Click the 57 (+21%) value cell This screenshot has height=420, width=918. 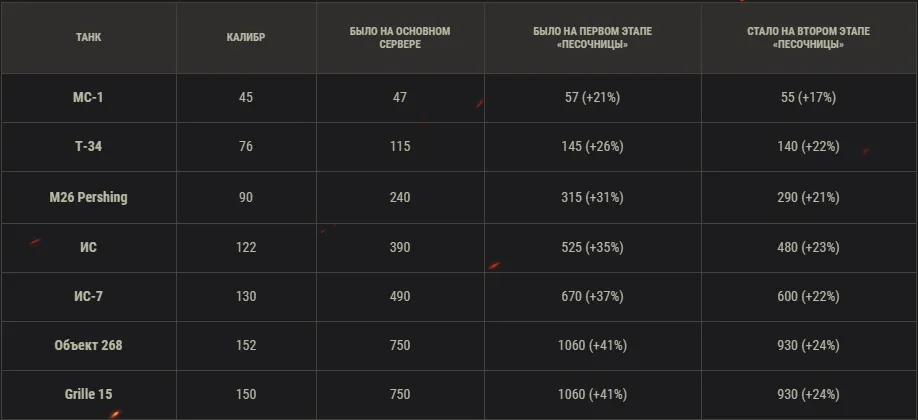click(x=592, y=97)
